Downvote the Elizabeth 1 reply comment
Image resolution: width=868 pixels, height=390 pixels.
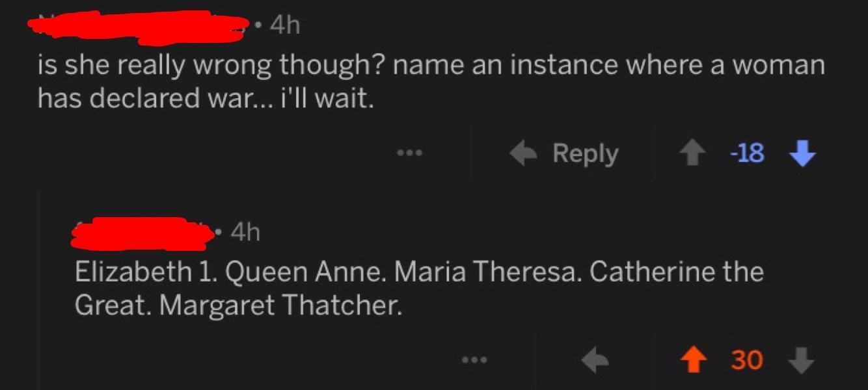(801, 359)
